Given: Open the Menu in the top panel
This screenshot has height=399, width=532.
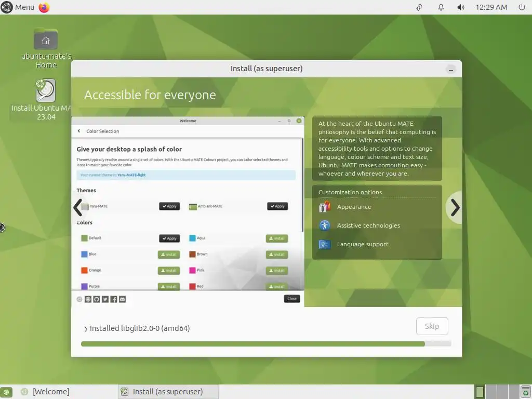Looking at the screenshot, I should pyautogui.click(x=25, y=7).
